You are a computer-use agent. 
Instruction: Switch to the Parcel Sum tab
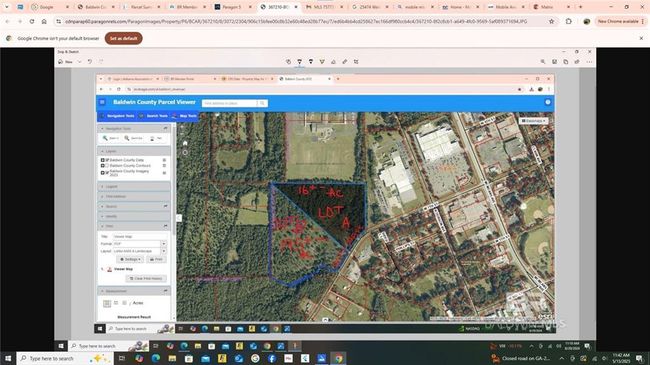[141, 7]
